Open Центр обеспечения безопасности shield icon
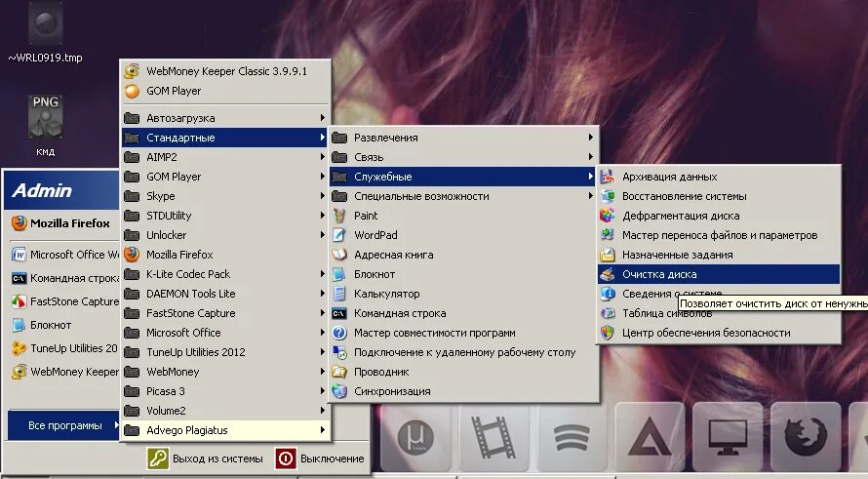 [608, 333]
